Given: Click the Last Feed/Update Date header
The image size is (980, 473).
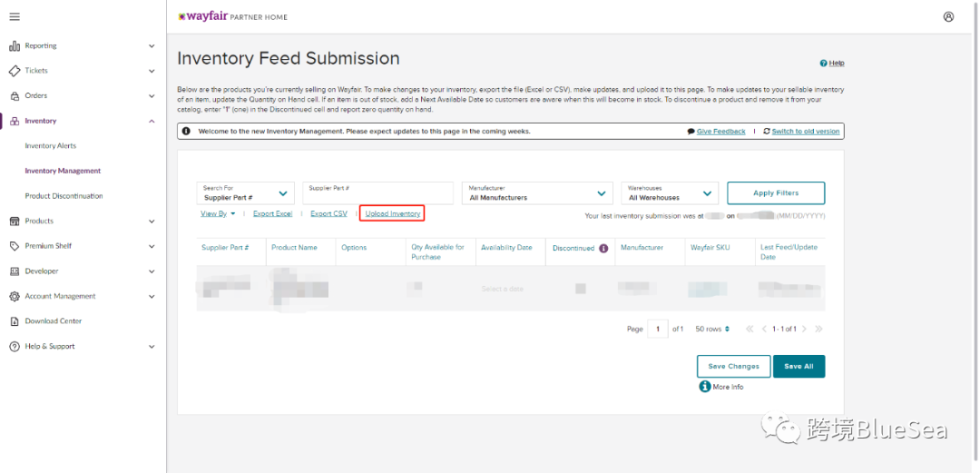Looking at the screenshot, I should pyautogui.click(x=789, y=252).
